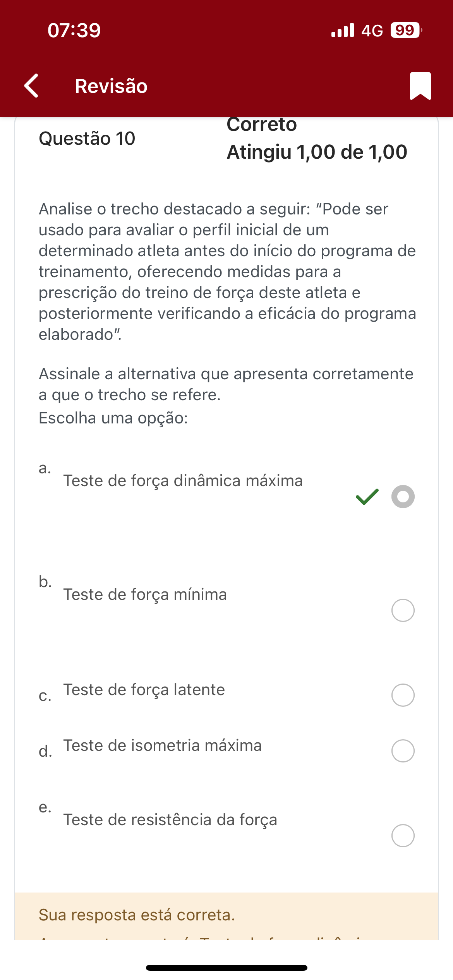Tap the home indicator bar
Image resolution: width=453 pixels, height=980 pixels.
point(226,968)
